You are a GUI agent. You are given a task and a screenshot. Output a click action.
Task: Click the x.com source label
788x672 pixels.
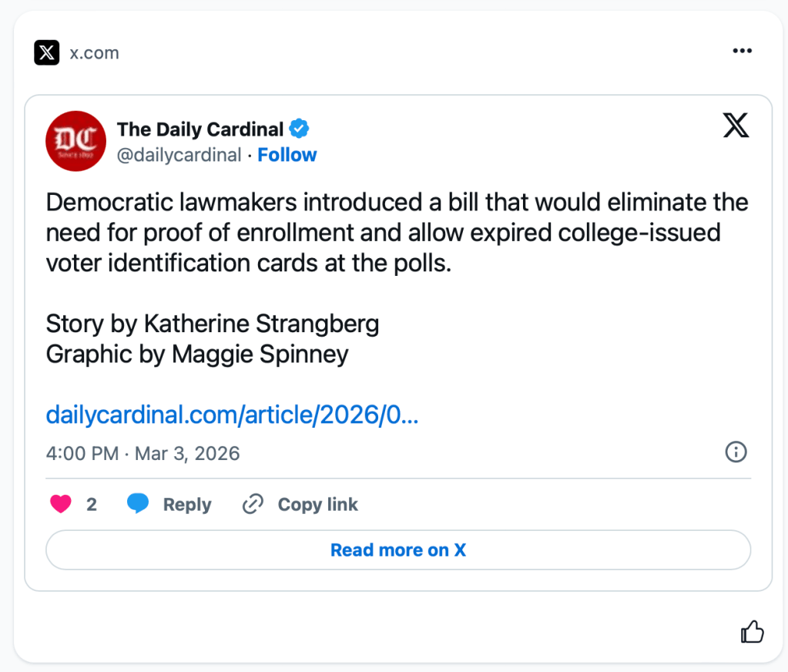point(94,52)
